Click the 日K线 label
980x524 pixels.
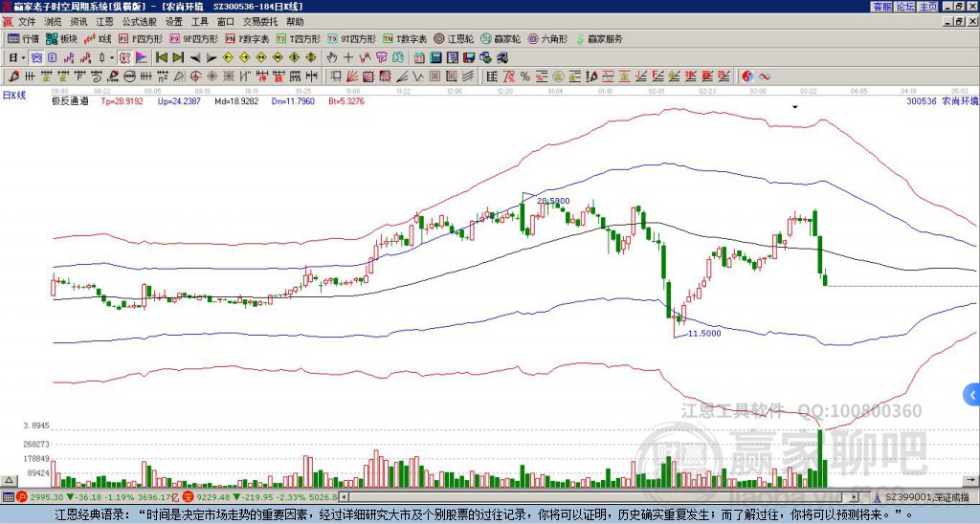[13, 96]
